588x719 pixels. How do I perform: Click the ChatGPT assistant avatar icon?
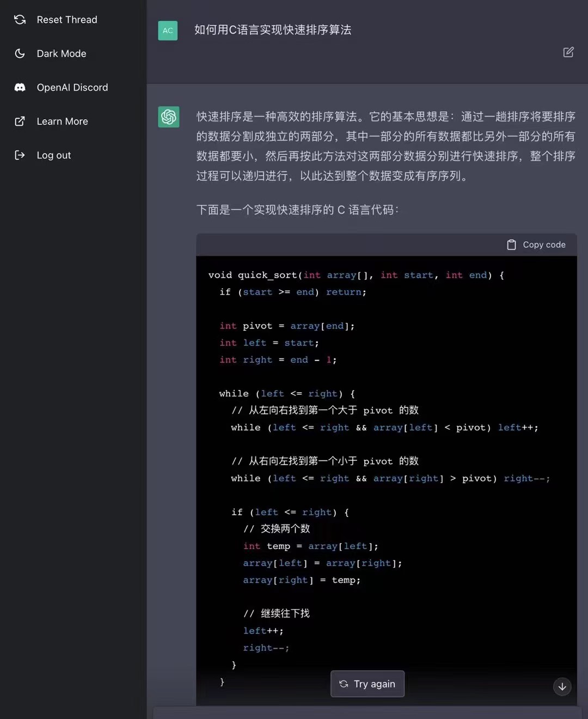(x=169, y=117)
